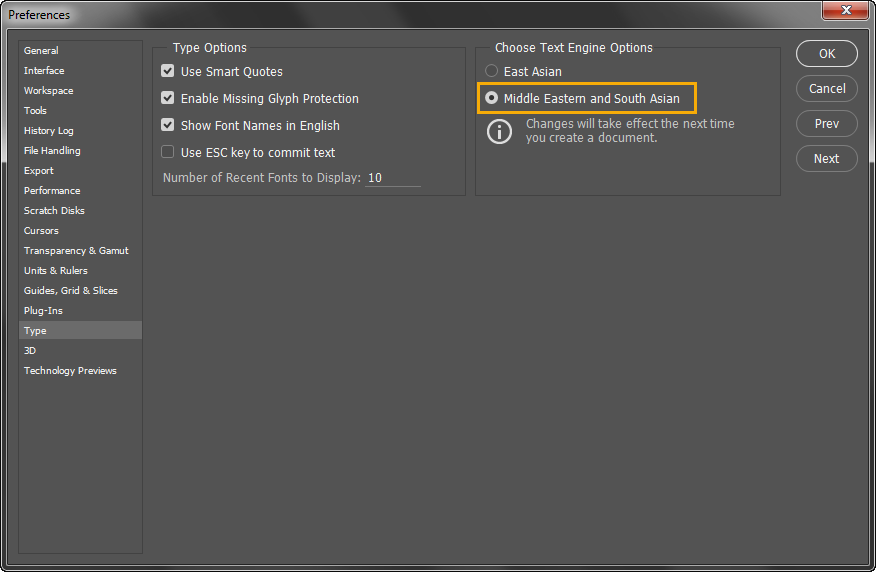
Task: Select Middle Eastern and South Asian option
Action: (x=491, y=99)
